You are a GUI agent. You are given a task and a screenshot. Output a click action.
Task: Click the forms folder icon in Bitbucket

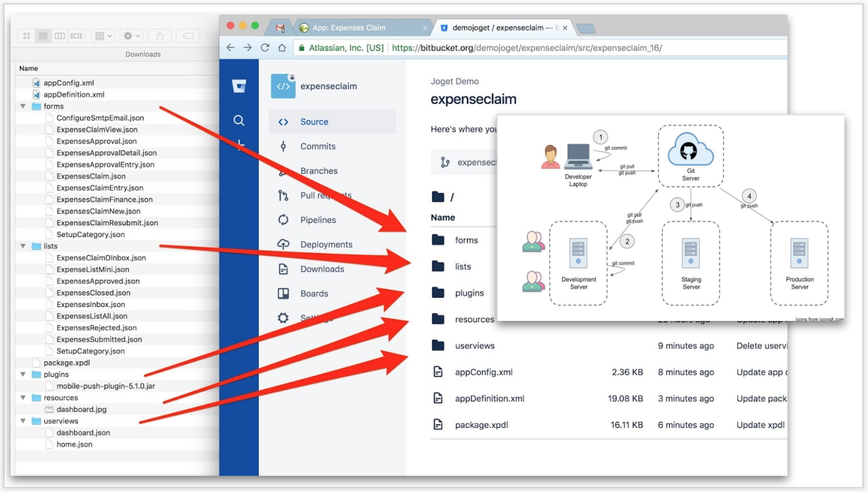tap(438, 240)
